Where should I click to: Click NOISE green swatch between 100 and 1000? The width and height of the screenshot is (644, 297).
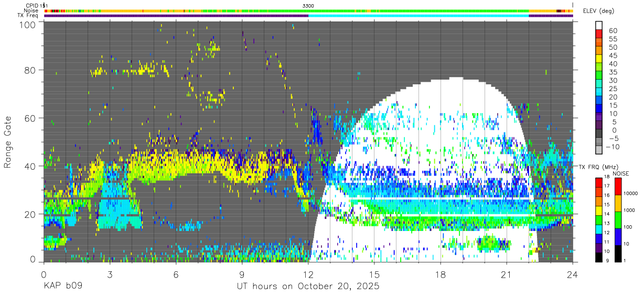[618, 220]
